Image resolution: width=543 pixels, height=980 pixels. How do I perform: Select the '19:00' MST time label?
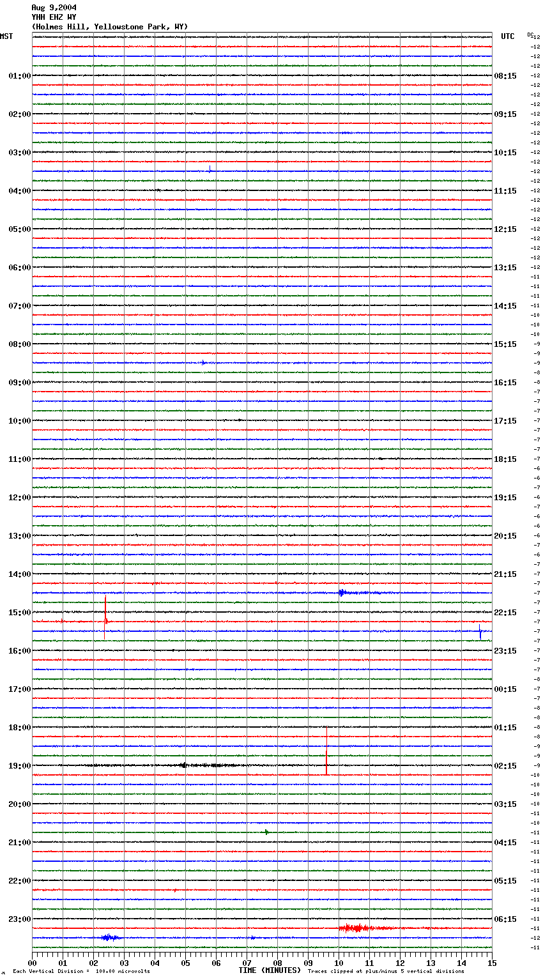click(20, 766)
